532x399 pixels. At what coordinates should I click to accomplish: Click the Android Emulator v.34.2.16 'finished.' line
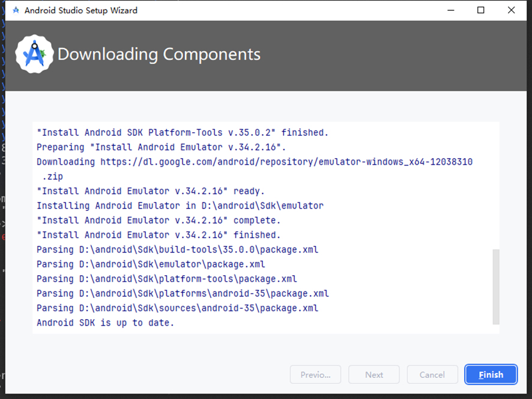pyautogui.click(x=159, y=234)
